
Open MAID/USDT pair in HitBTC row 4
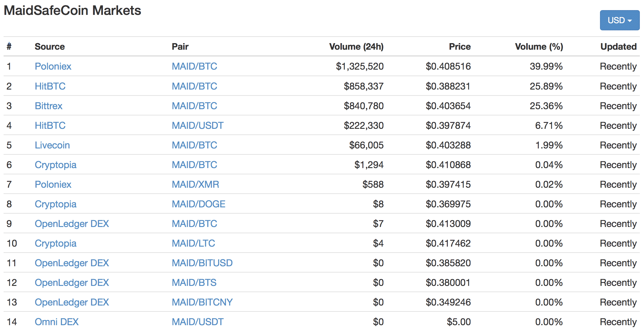tap(197, 125)
